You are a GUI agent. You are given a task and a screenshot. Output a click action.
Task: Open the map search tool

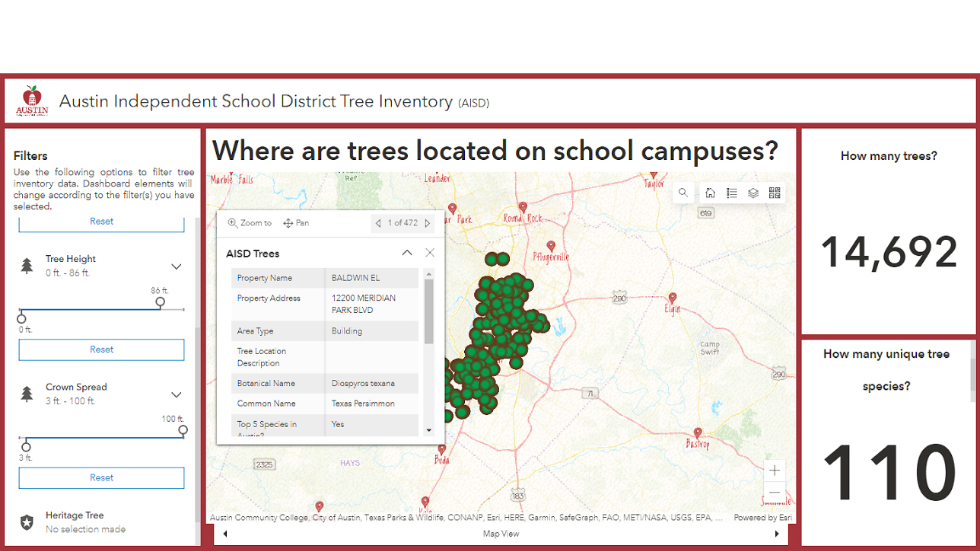tap(683, 193)
